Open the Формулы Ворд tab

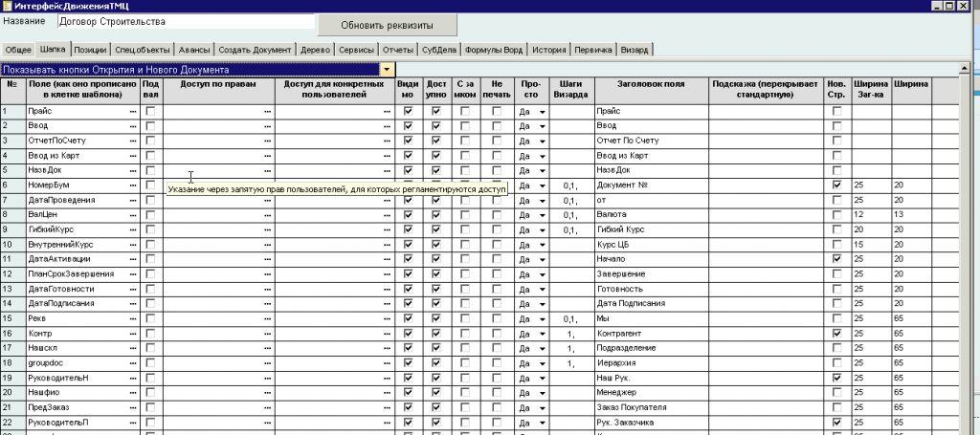coord(494,50)
